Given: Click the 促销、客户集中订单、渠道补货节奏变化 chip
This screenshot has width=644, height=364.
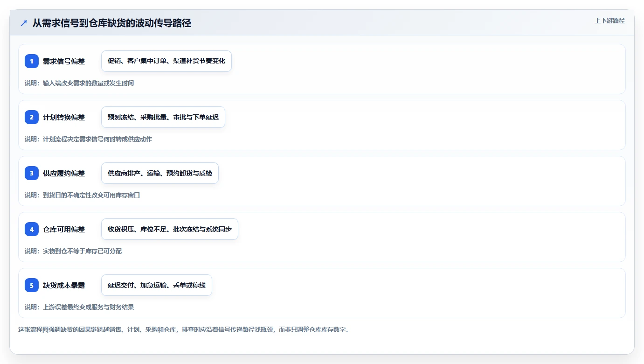Looking at the screenshot, I should click(166, 61).
